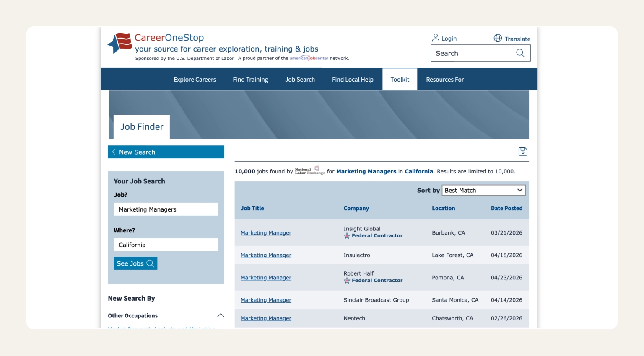
Task: Click the Sinclair Broadcast Group company name
Action: pyautogui.click(x=376, y=300)
